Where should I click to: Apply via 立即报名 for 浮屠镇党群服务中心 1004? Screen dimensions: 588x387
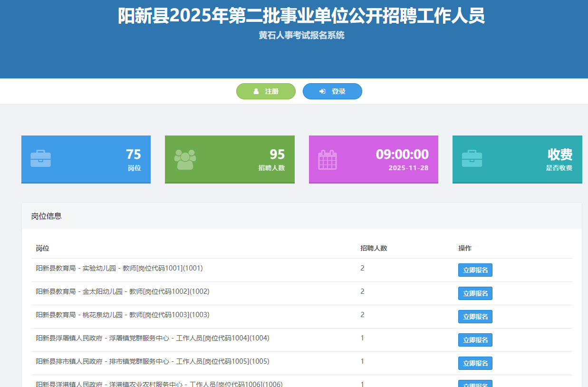click(475, 340)
